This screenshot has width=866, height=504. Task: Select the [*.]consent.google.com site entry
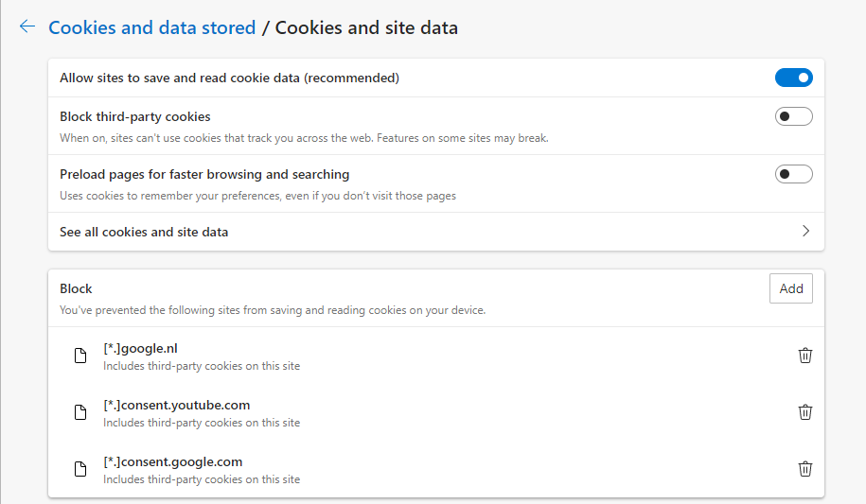tap(172, 462)
